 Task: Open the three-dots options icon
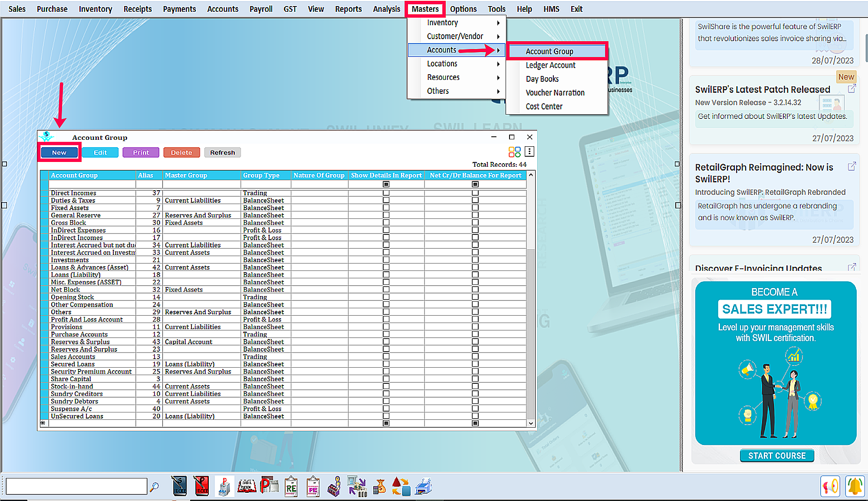click(x=529, y=152)
